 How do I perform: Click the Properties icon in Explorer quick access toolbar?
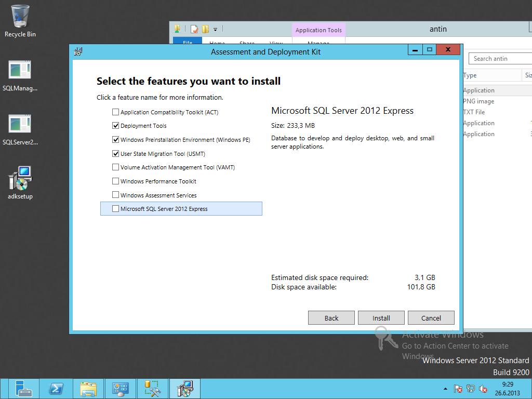pyautogui.click(x=194, y=29)
